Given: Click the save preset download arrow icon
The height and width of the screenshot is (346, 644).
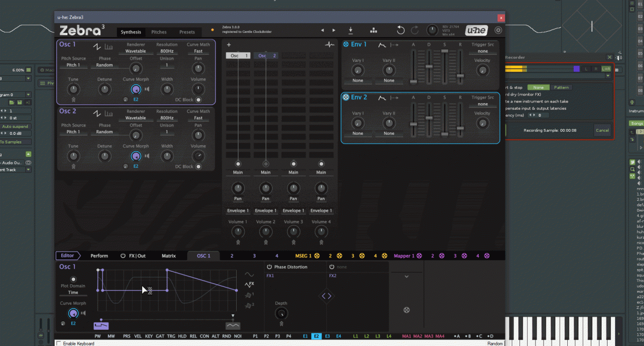Looking at the screenshot, I should coord(350,31).
